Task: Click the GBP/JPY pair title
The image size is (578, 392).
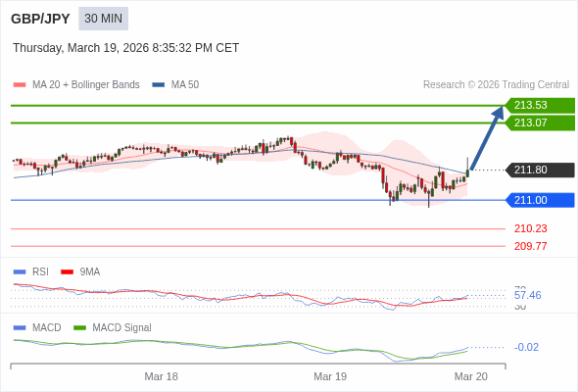Action: (40, 19)
